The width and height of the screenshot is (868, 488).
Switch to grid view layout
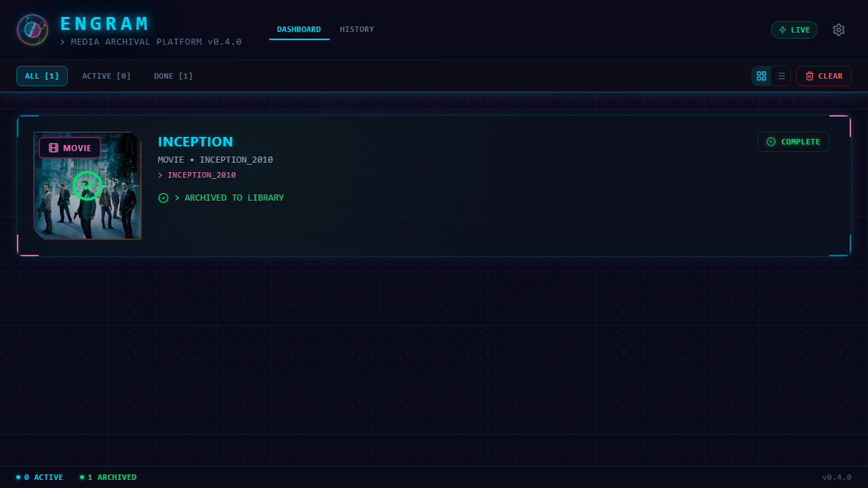(762, 76)
